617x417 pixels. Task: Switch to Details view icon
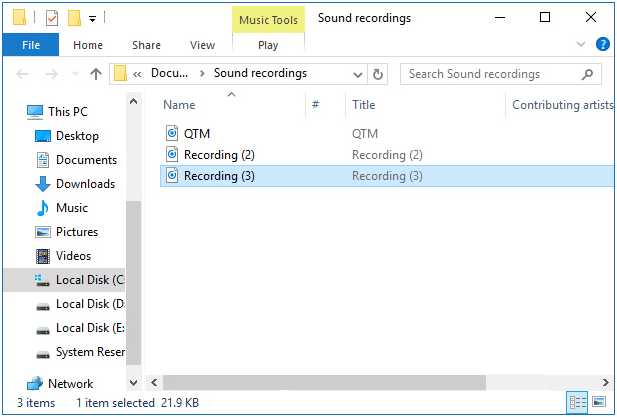(x=577, y=402)
